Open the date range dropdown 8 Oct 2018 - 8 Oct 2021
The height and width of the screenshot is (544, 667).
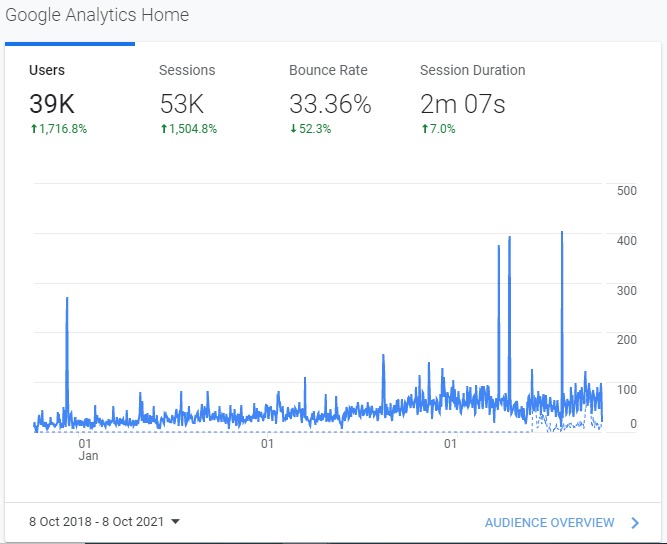(x=104, y=521)
